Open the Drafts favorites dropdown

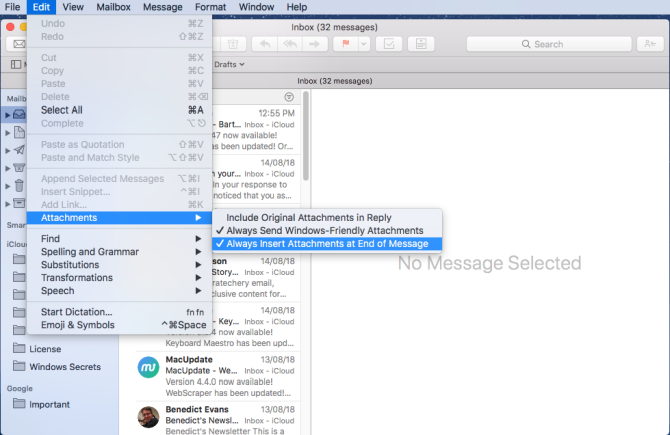[229, 65]
